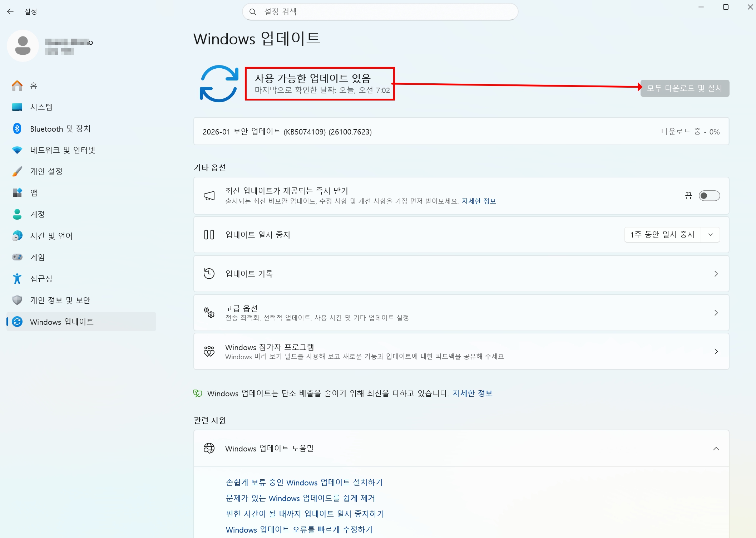
Task: Click the 관련 지원 section heading
Action: (x=210, y=420)
